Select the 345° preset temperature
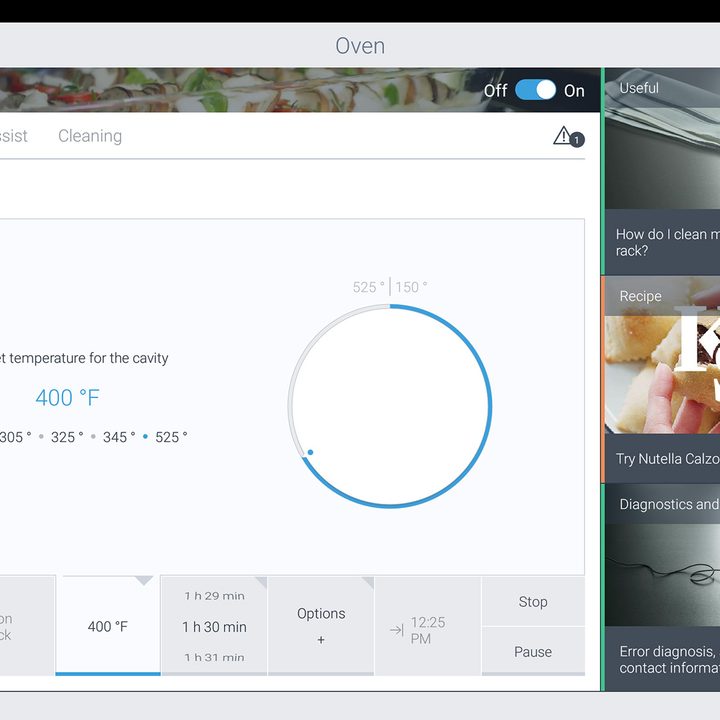 (x=119, y=437)
